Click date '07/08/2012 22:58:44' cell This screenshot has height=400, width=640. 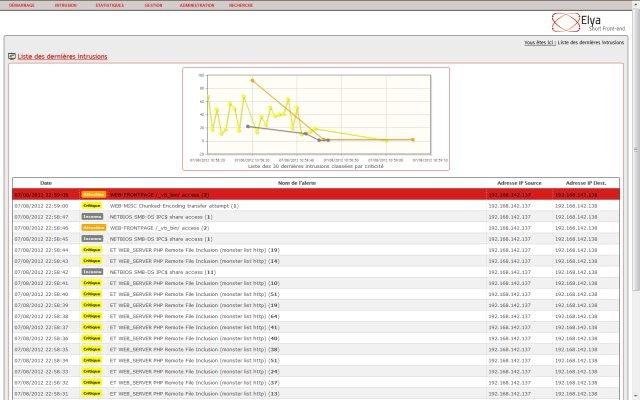(x=42, y=250)
